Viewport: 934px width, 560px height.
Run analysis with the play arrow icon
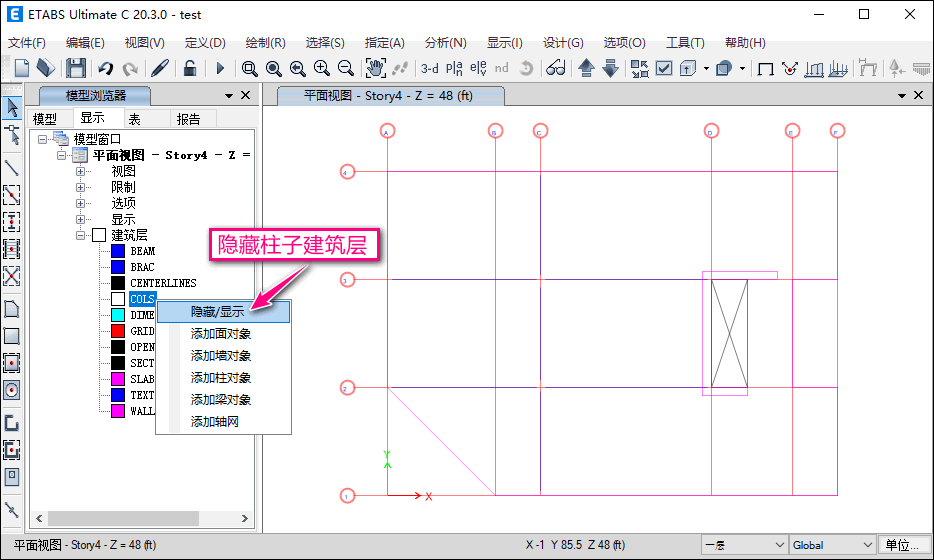tap(220, 68)
